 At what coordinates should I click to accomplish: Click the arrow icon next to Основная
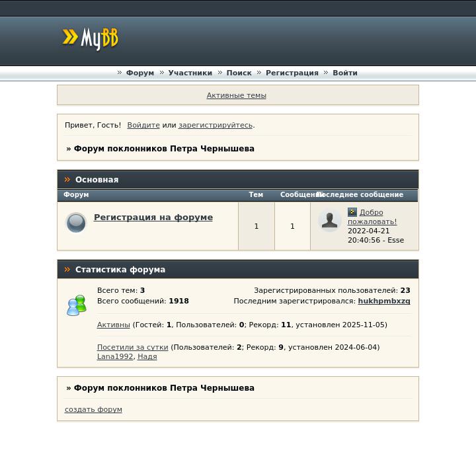tap(67, 180)
